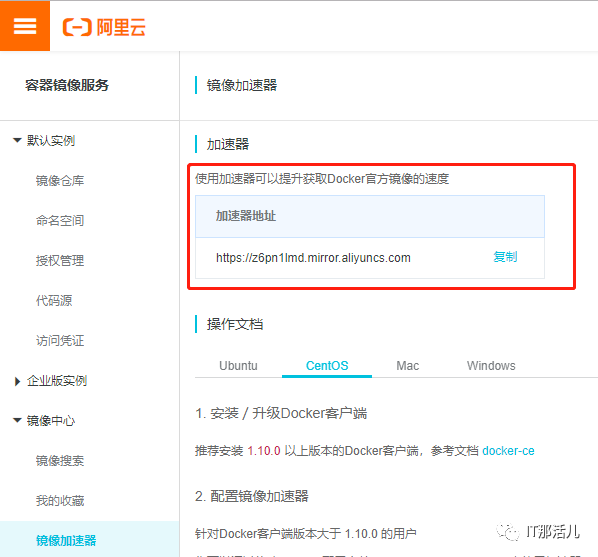
Task: Open 命名空间 in the sidebar
Action: (x=60, y=221)
